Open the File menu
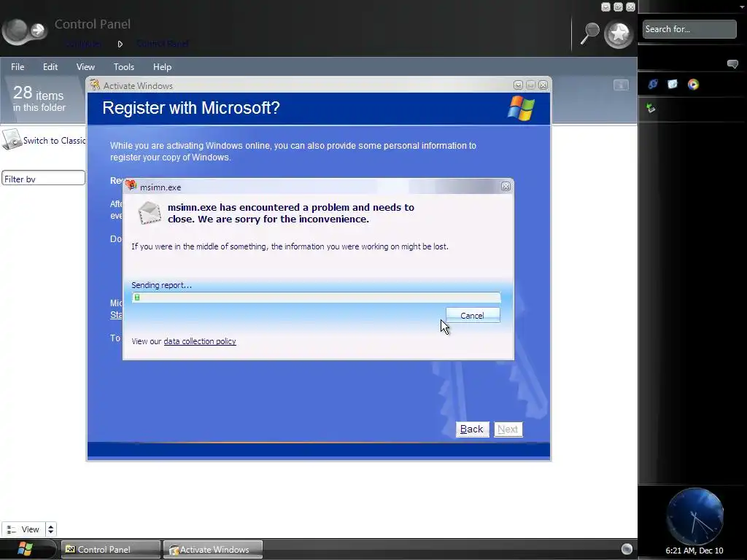 tap(18, 67)
